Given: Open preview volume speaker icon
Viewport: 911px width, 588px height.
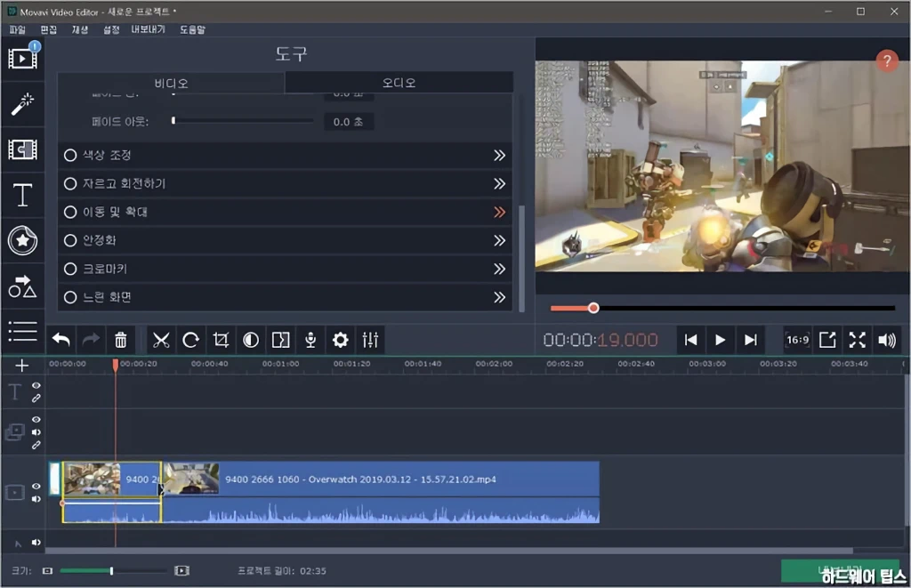Looking at the screenshot, I should point(887,340).
